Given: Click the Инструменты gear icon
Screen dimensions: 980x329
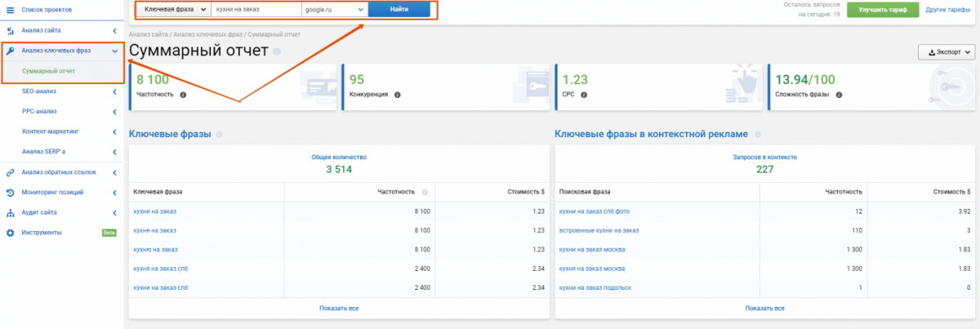Looking at the screenshot, I should (10, 233).
